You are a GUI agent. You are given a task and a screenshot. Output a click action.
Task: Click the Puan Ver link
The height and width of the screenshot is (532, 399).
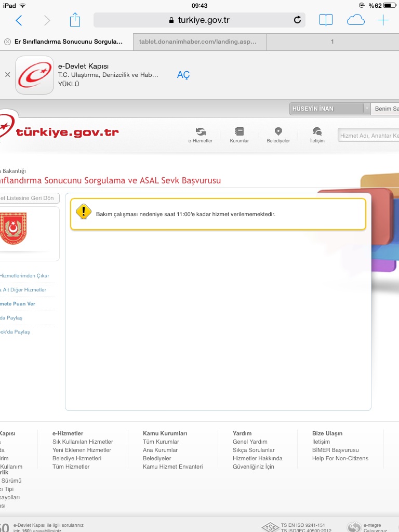click(18, 303)
